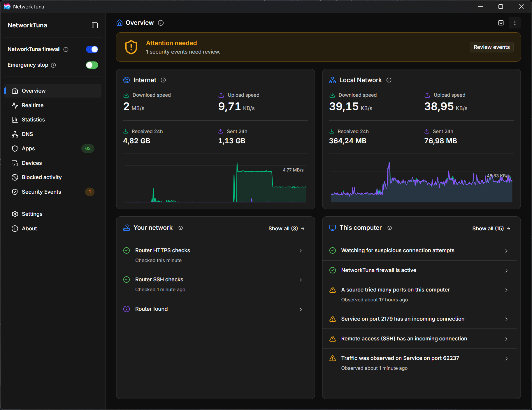This screenshot has width=532, height=410.
Task: Click info icon next to Your network
Action: (x=180, y=228)
